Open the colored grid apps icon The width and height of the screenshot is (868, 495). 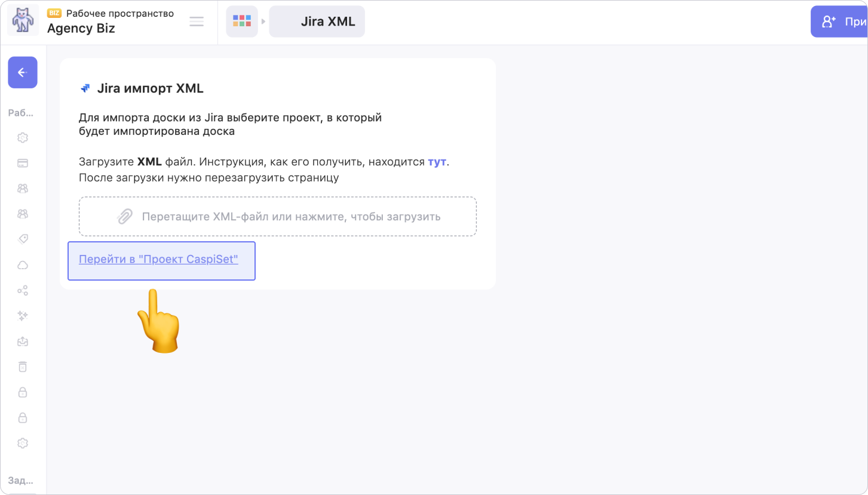click(x=242, y=21)
